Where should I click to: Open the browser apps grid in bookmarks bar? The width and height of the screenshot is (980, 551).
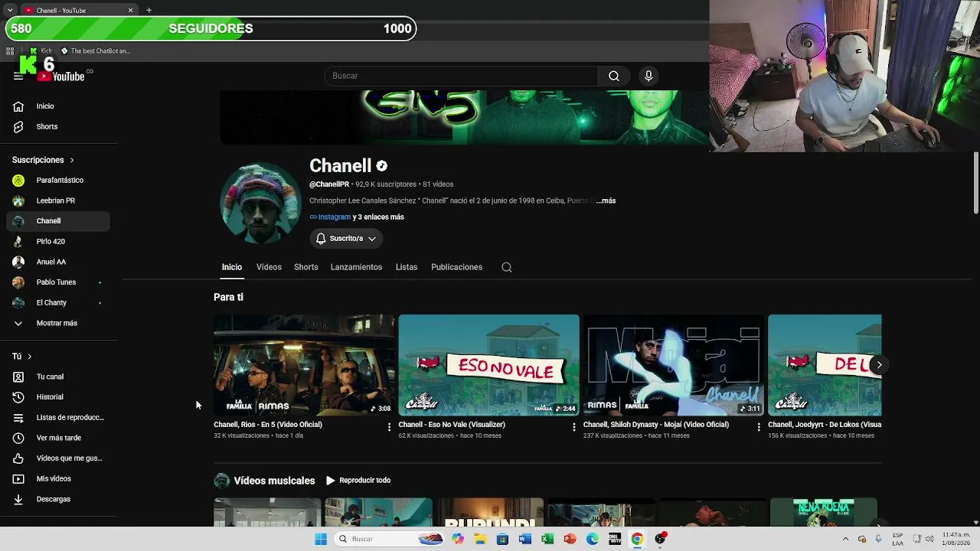pyautogui.click(x=10, y=51)
